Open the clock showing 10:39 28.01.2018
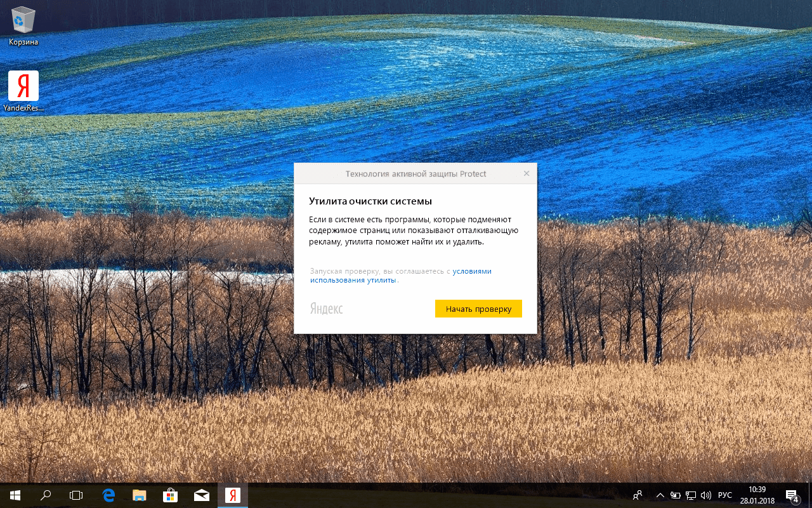The width and height of the screenshot is (812, 508). [757, 495]
